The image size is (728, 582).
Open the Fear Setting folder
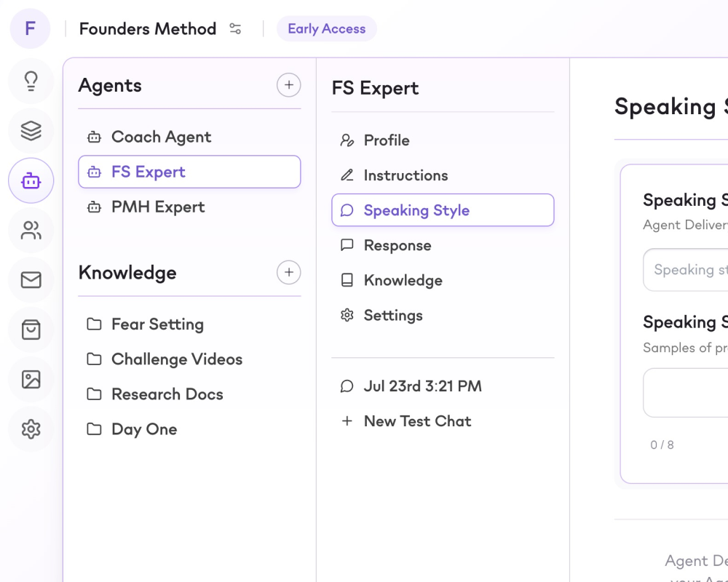(x=157, y=324)
